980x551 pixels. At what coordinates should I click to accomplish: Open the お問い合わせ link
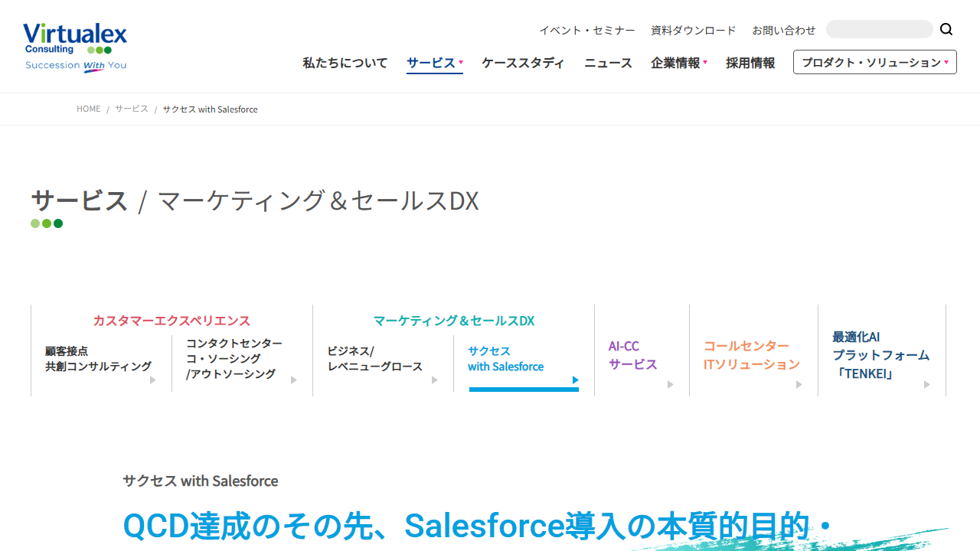tap(784, 31)
